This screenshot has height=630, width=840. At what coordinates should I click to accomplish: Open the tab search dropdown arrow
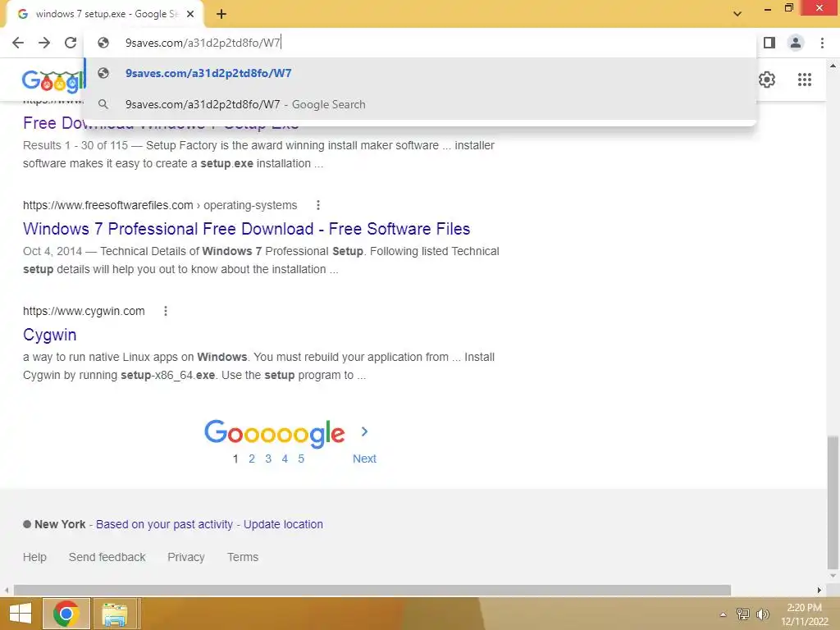pyautogui.click(x=737, y=14)
